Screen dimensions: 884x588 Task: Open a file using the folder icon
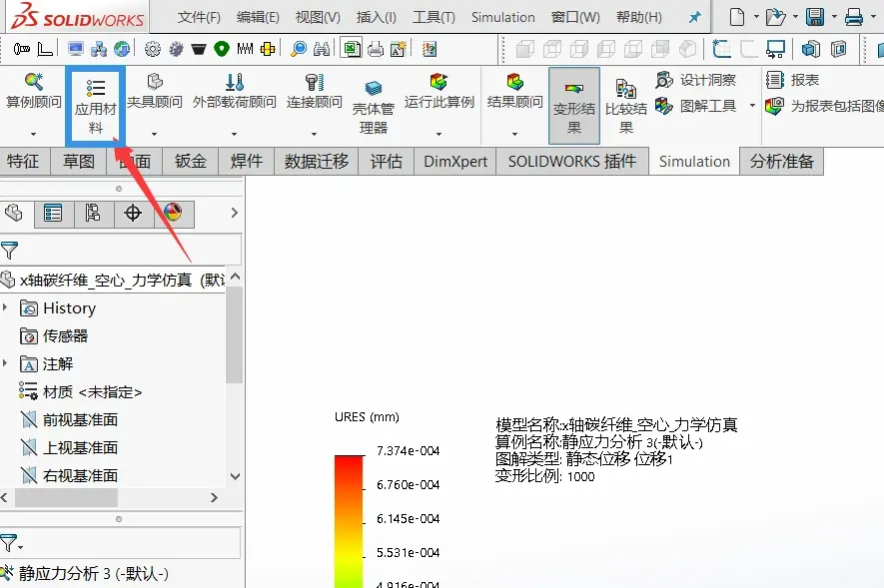[776, 17]
